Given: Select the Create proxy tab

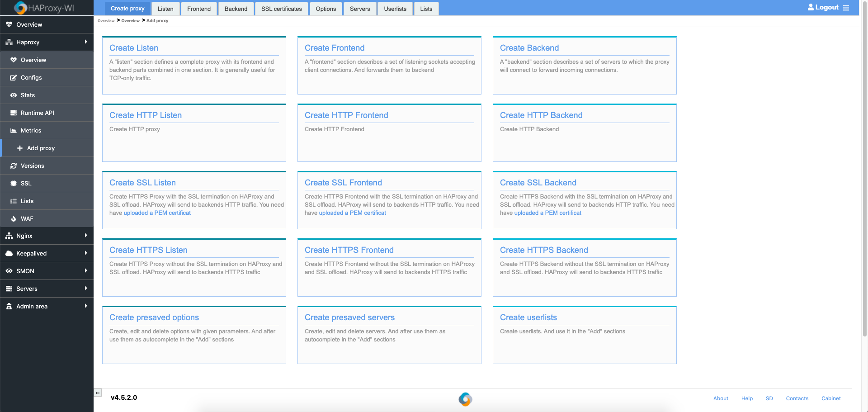Looking at the screenshot, I should 127,9.
